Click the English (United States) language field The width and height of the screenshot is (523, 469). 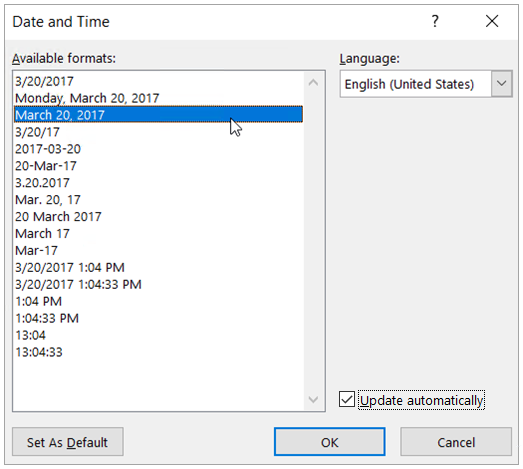(416, 84)
